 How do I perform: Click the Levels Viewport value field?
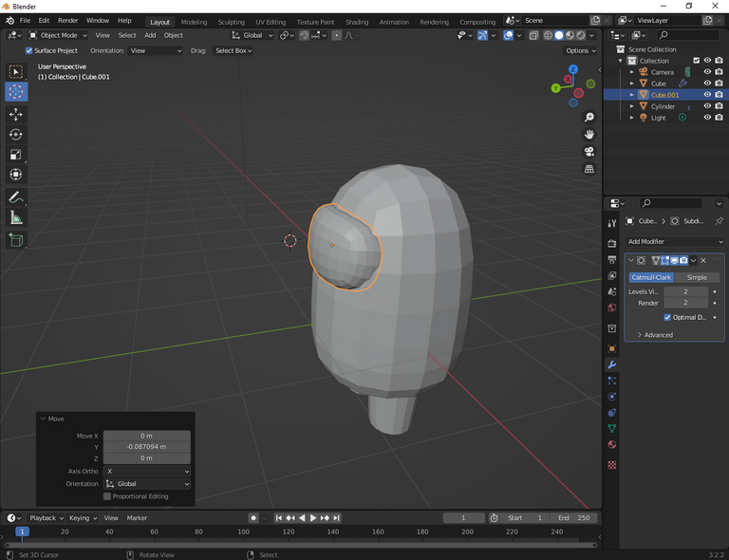point(685,291)
